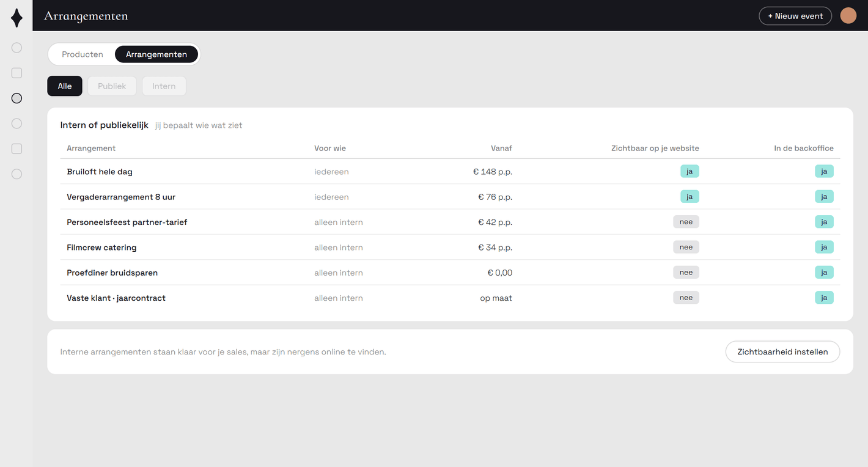Open the user avatar in the top bar
Image resolution: width=868 pixels, height=467 pixels.
tap(848, 16)
